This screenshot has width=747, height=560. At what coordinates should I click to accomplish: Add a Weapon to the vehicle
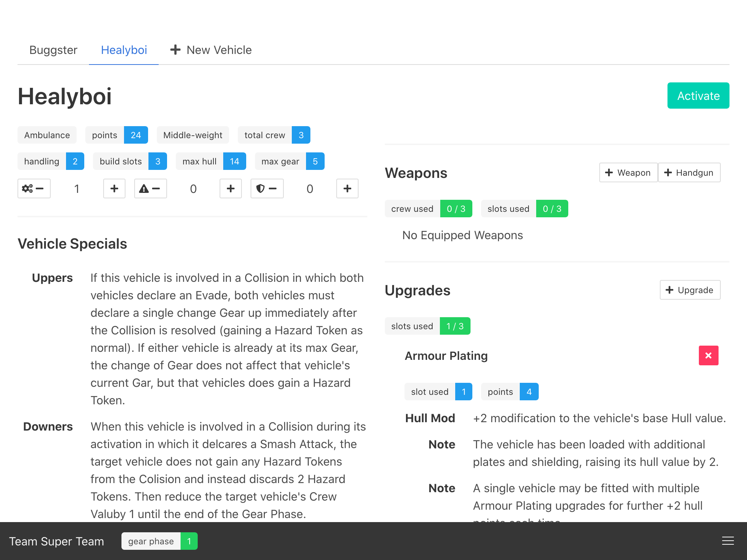tap(628, 172)
